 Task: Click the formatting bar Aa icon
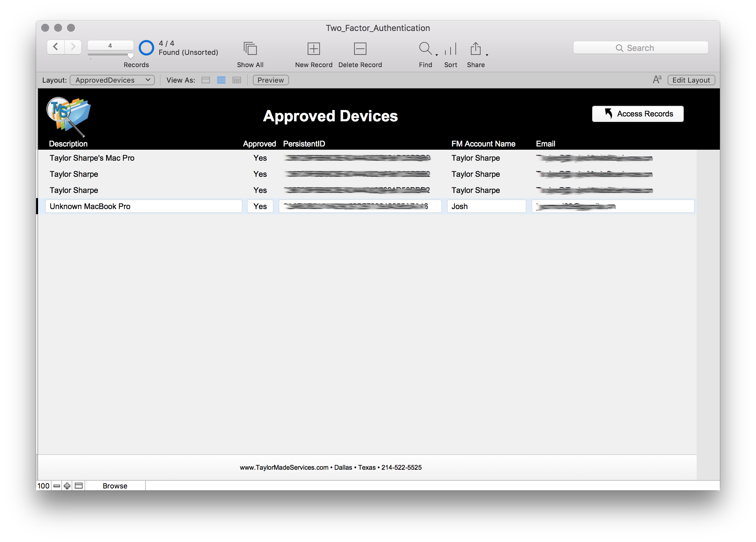coord(657,80)
